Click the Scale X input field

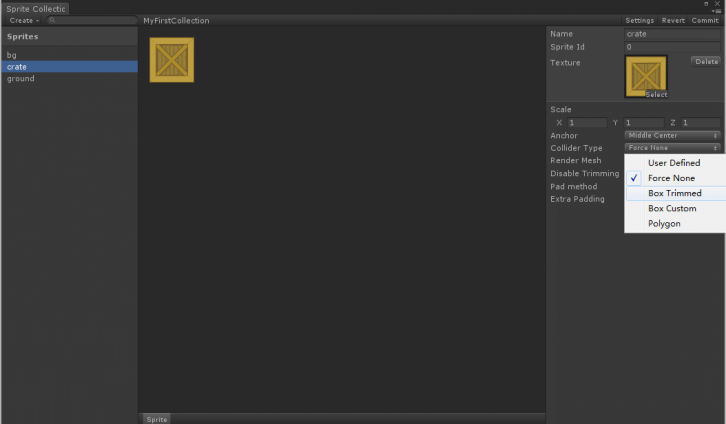coord(587,123)
